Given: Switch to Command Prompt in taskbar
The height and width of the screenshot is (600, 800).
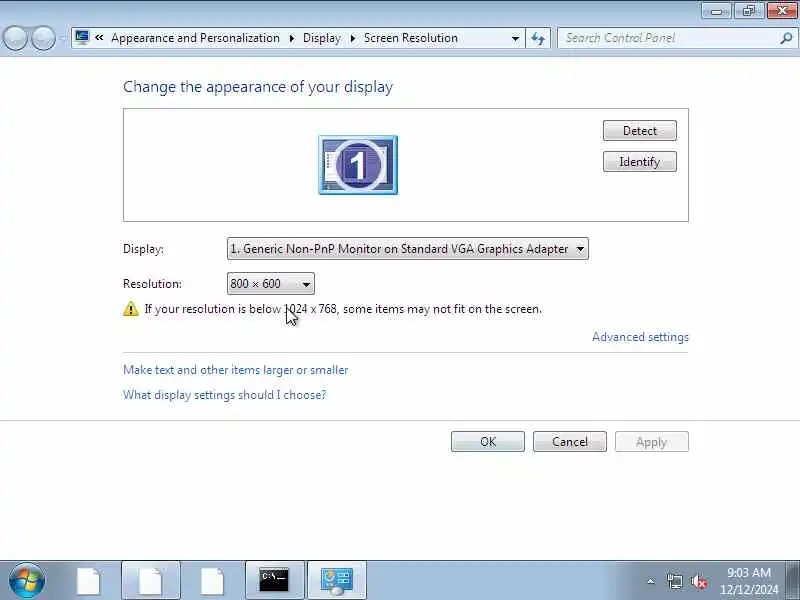Looking at the screenshot, I should [274, 581].
